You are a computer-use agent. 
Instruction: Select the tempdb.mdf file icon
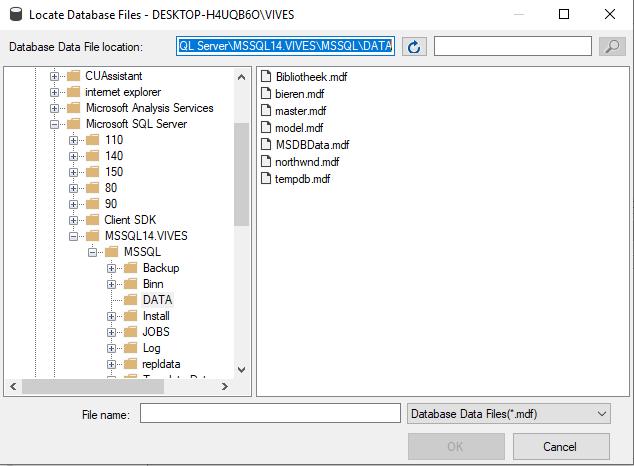pos(266,178)
